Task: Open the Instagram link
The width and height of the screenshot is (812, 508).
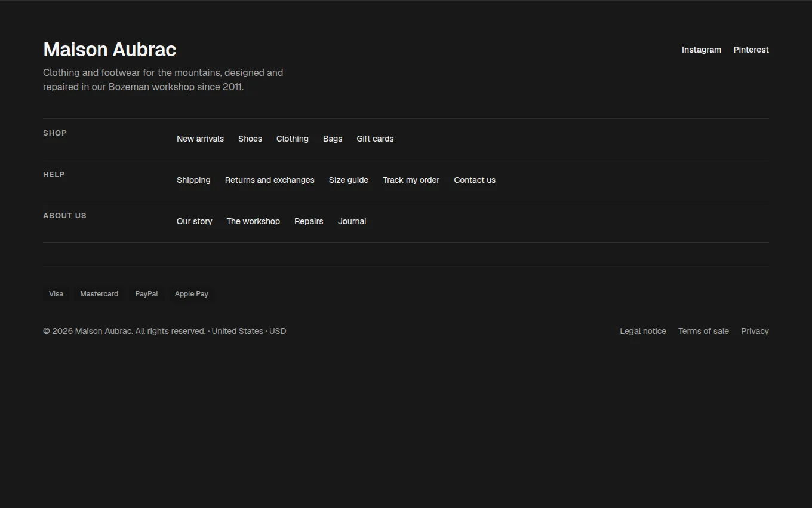Action: point(701,50)
